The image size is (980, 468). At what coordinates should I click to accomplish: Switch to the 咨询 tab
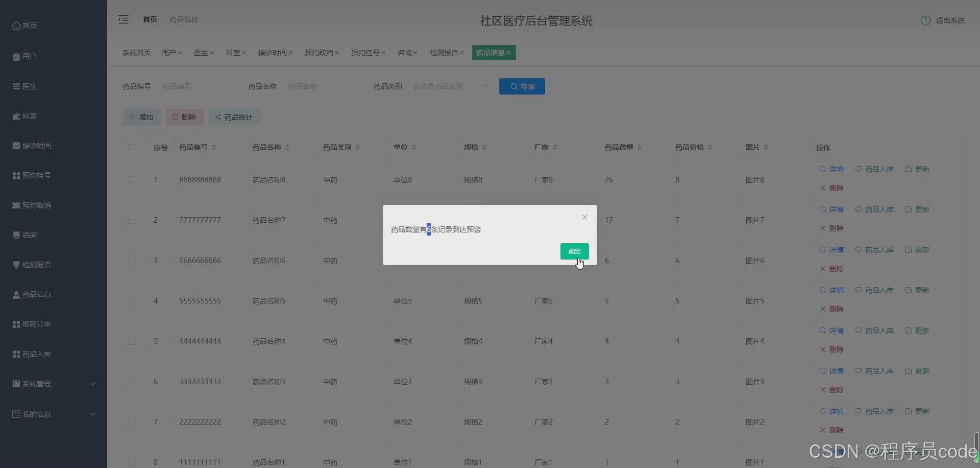pyautogui.click(x=405, y=53)
